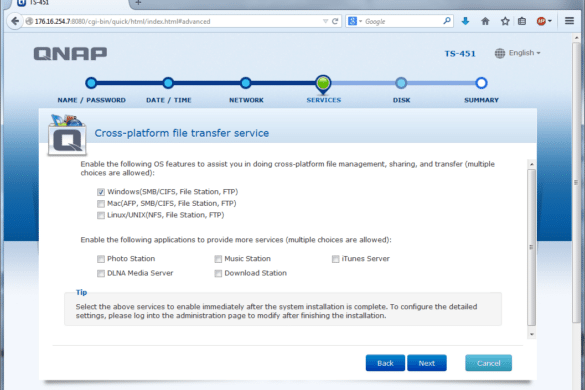Click the Next button
This screenshot has width=585, height=390.
427,363
